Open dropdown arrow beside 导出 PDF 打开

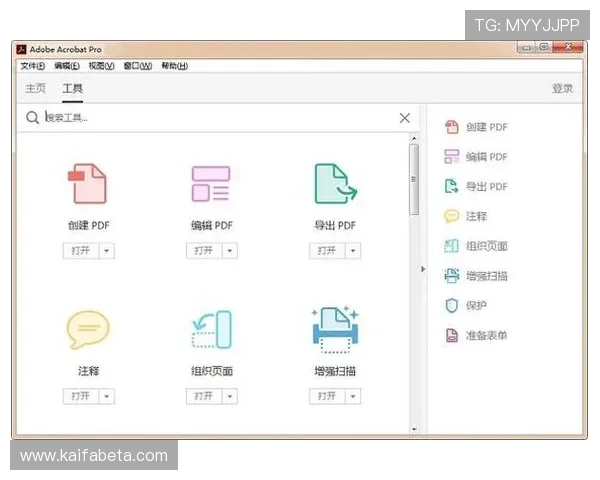point(353,251)
